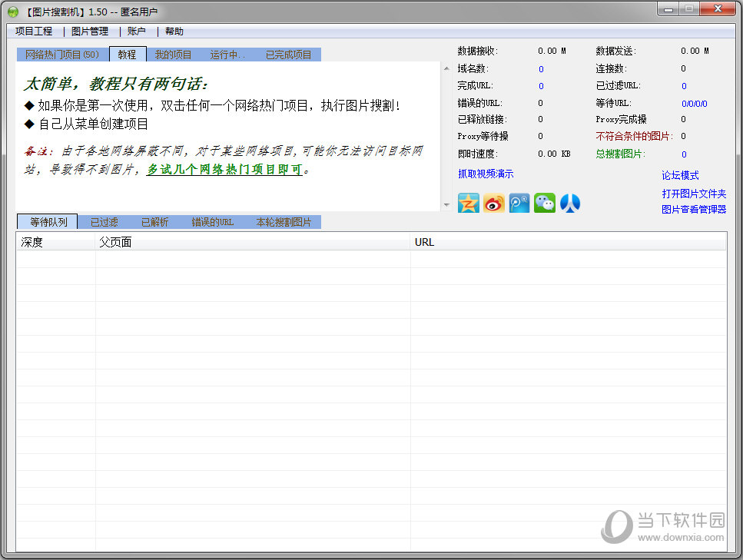Click the 父页面 column header
Screen dimensions: 743x560
253,242
